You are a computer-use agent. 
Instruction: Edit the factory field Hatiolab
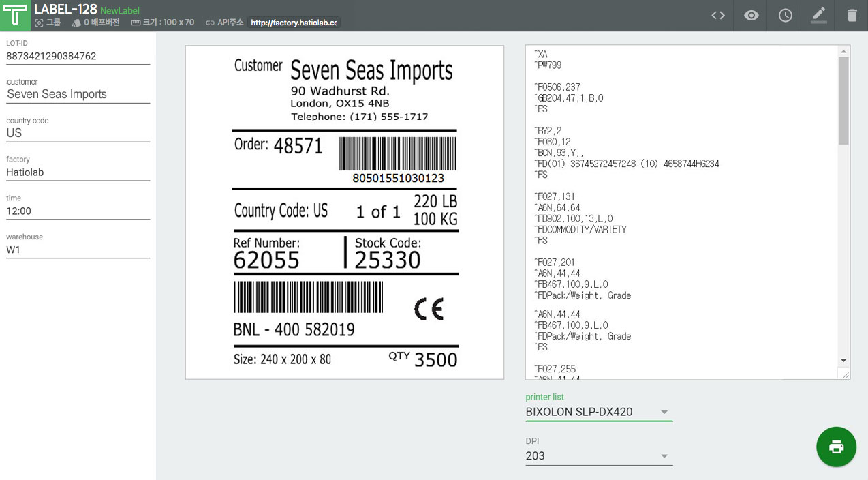click(78, 172)
